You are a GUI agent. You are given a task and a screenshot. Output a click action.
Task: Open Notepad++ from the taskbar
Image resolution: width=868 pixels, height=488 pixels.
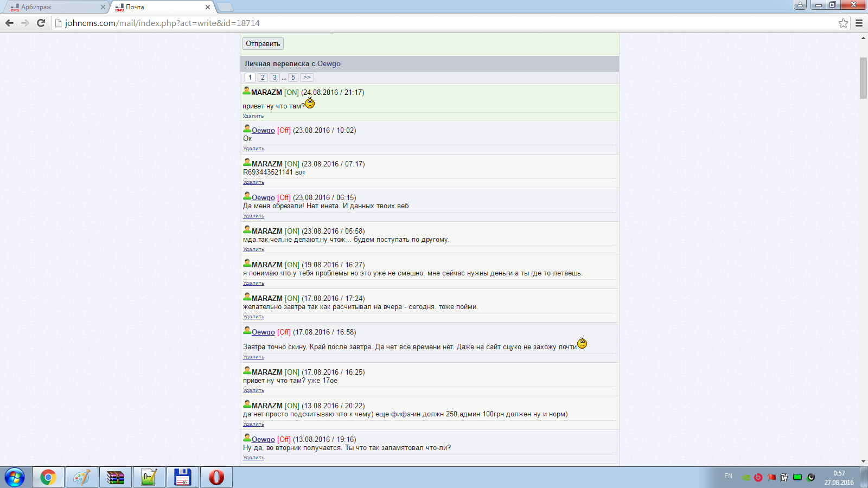[149, 478]
